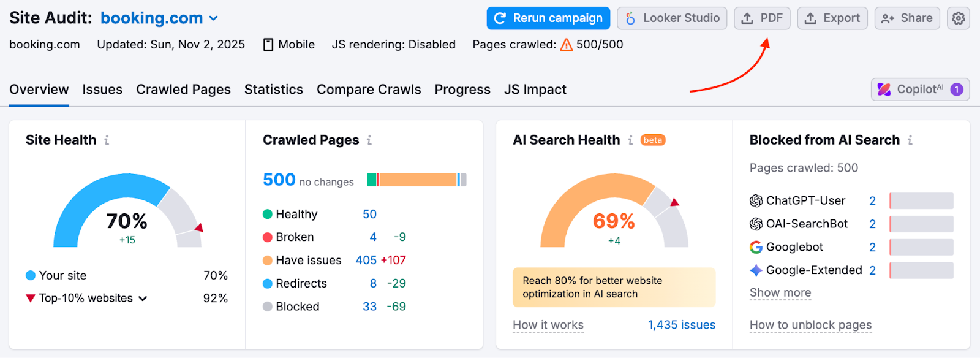Export the report as PDF
The height and width of the screenshot is (358, 980).
pos(762,18)
